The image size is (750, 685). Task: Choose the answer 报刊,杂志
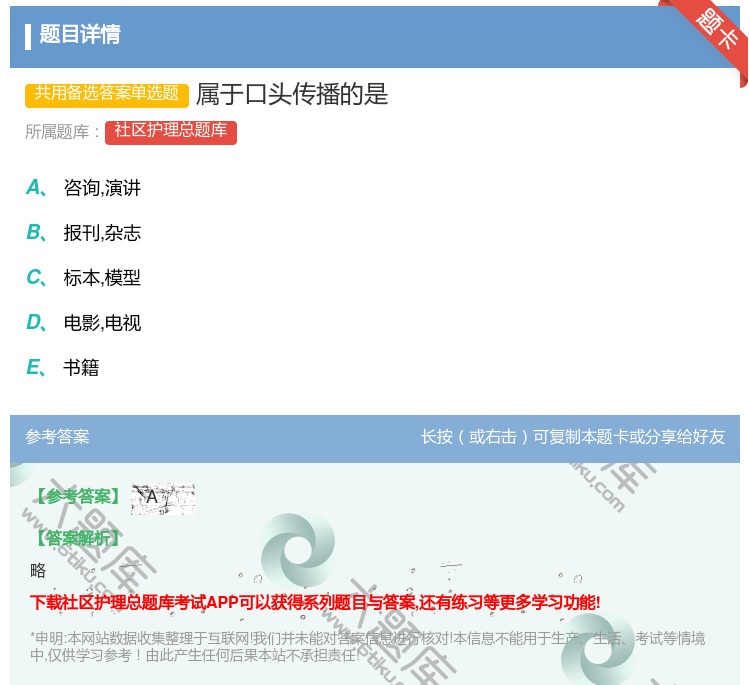click(102, 233)
